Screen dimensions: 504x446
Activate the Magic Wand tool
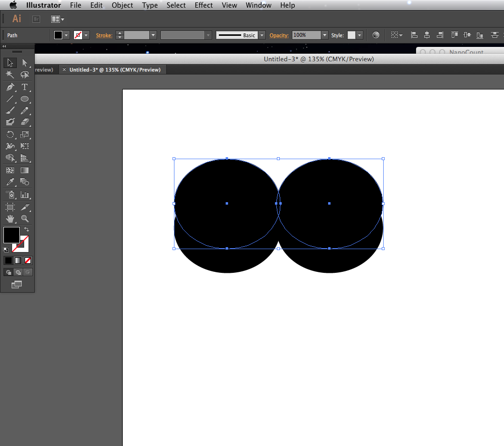pyautogui.click(x=10, y=74)
